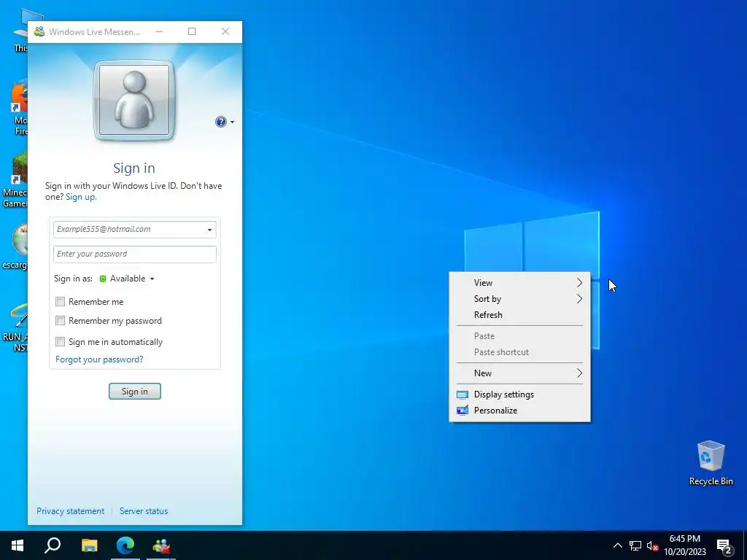Select the escargot desktop icon
The width and height of the screenshot is (747, 560).
click(15, 246)
